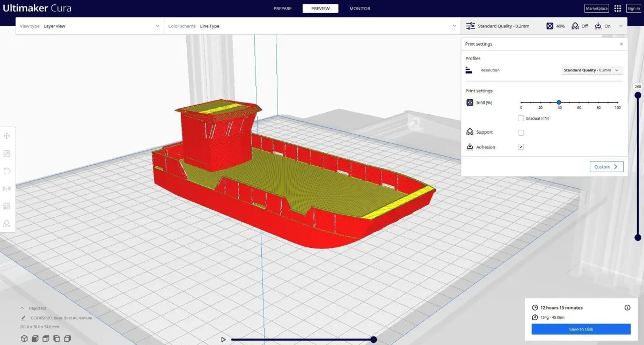Click the print settings sliders icon in header
The image size is (644, 345).
point(470,26)
